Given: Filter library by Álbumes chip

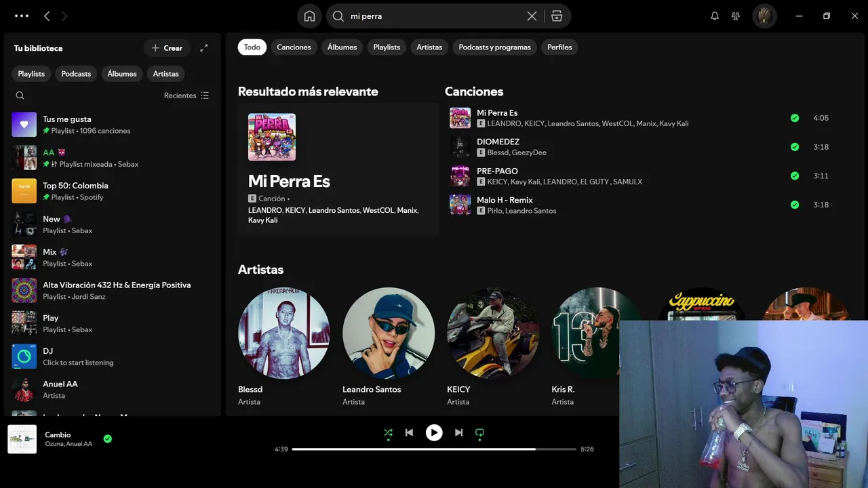Looking at the screenshot, I should point(122,74).
